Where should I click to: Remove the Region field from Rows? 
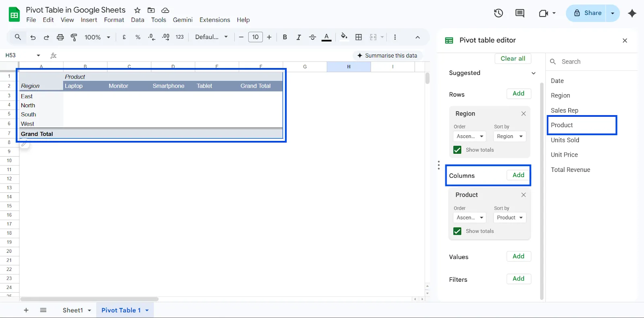pos(524,114)
